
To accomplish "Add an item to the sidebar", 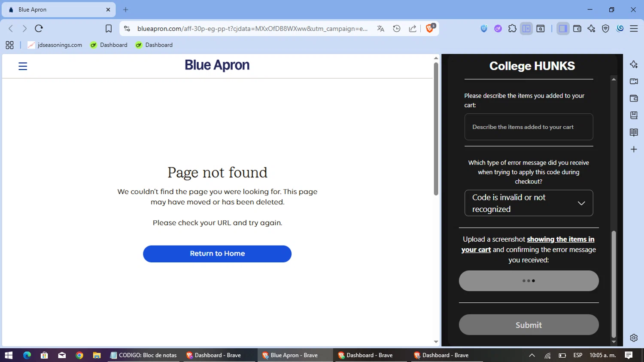I will coord(634,149).
